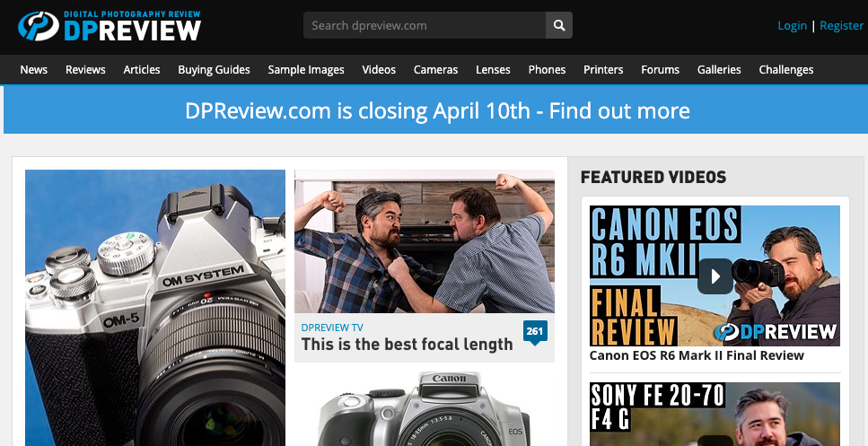
Task: Go to the News menu item
Action: pos(34,69)
